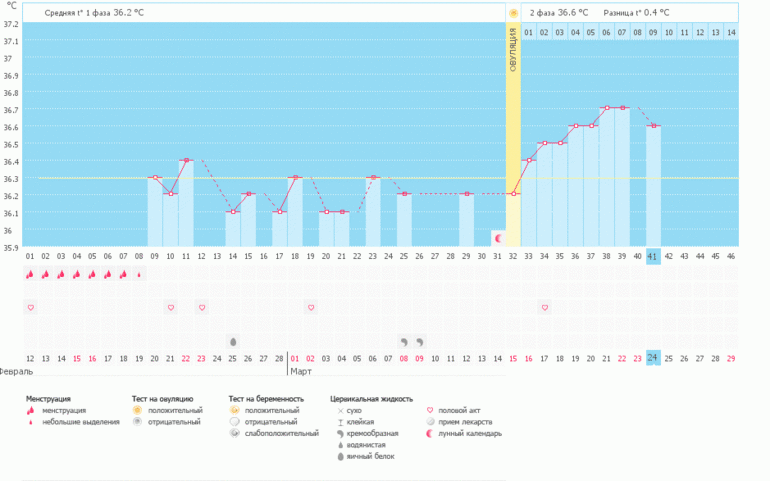Select the heart icon under cycle day 34
The image size is (770, 481).
pos(545,307)
